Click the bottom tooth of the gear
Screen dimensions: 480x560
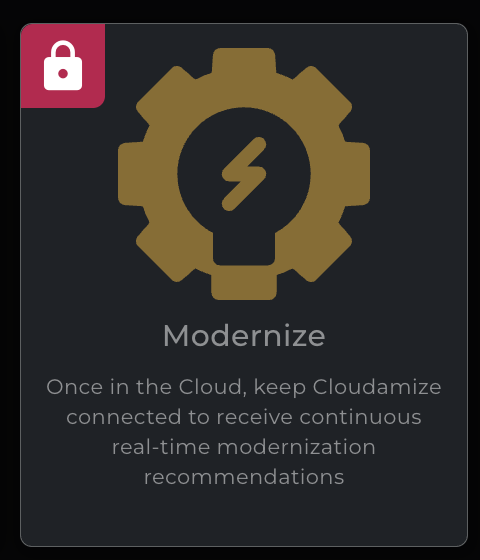click(244, 287)
